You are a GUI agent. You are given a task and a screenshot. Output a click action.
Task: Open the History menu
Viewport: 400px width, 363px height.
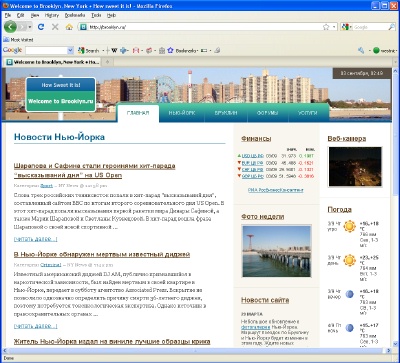click(x=52, y=15)
